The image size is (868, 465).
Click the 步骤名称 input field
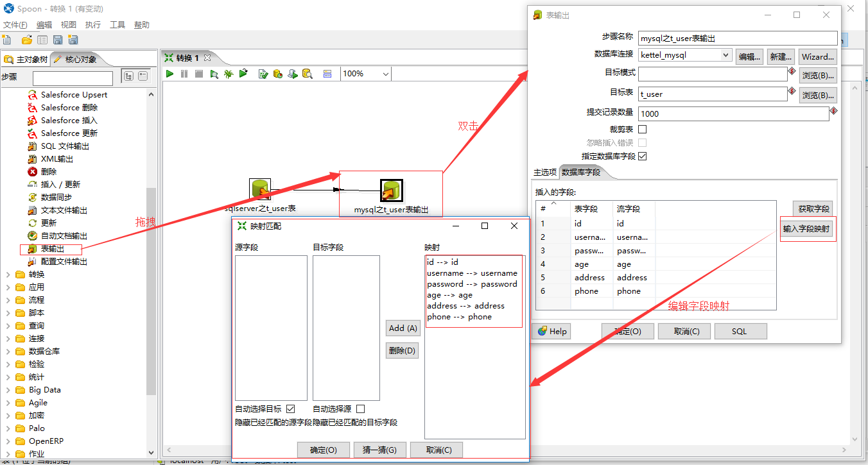point(738,38)
